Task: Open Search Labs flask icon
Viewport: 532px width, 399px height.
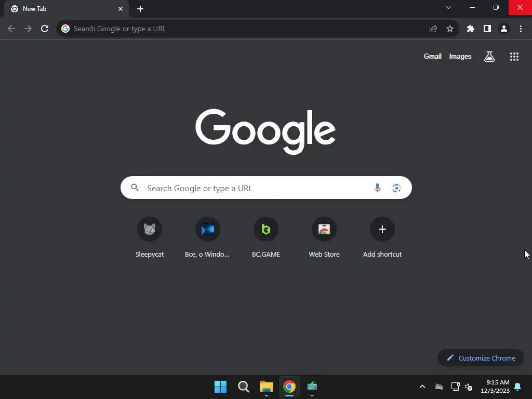Action: 489,57
